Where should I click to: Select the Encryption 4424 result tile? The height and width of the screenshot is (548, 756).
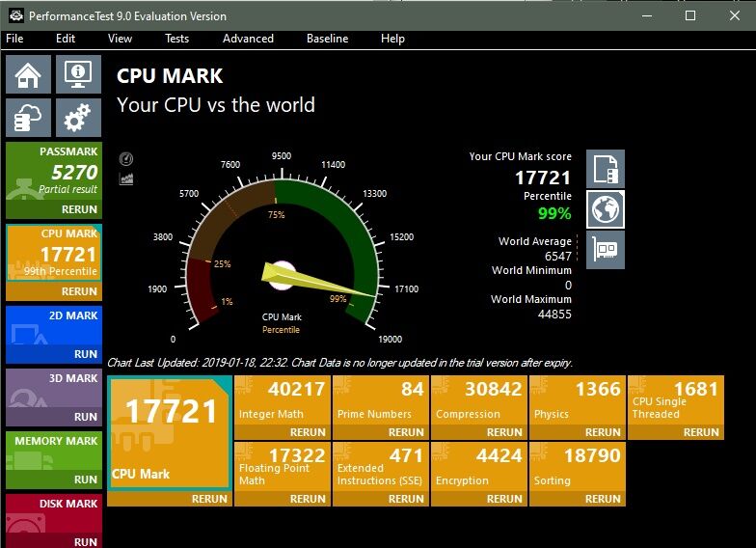tap(479, 467)
